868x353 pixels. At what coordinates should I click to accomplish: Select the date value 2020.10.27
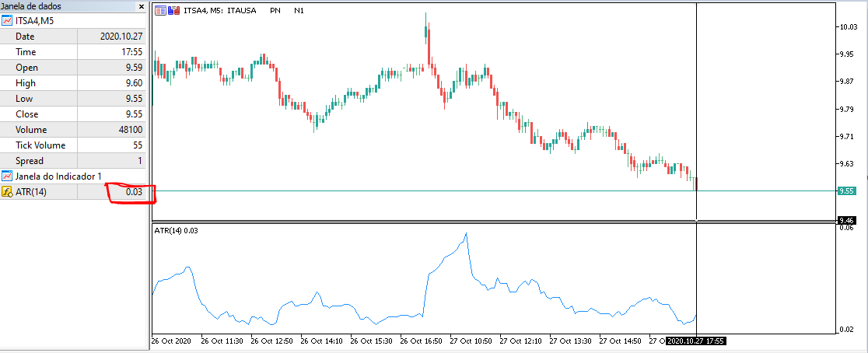point(121,37)
